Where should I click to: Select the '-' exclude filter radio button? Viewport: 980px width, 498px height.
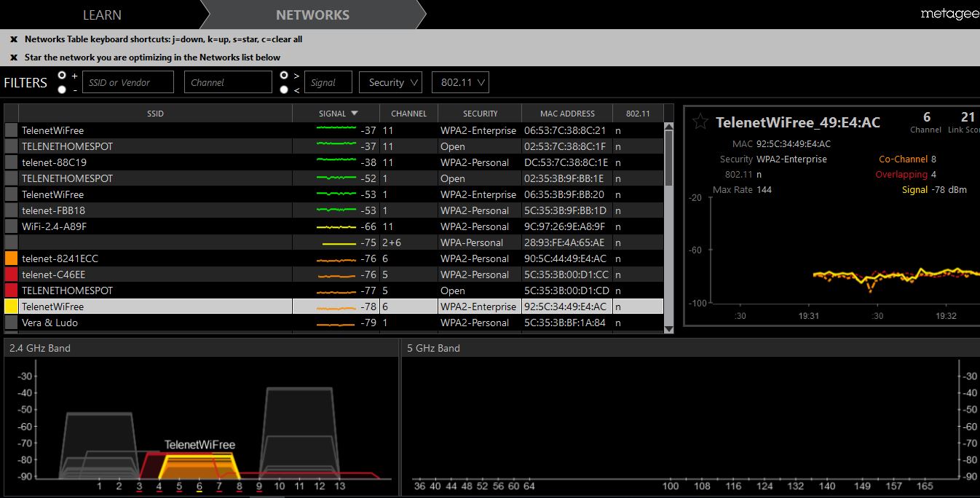(62, 89)
